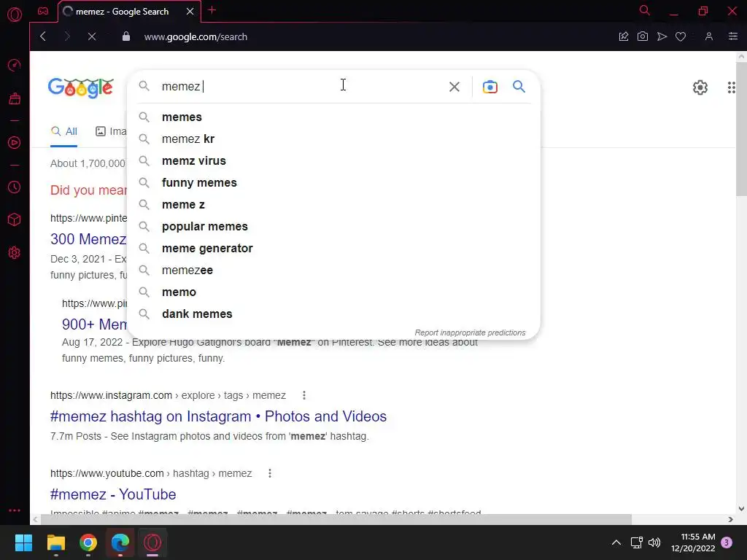Choose suggestion 'memez kr'

(333, 139)
